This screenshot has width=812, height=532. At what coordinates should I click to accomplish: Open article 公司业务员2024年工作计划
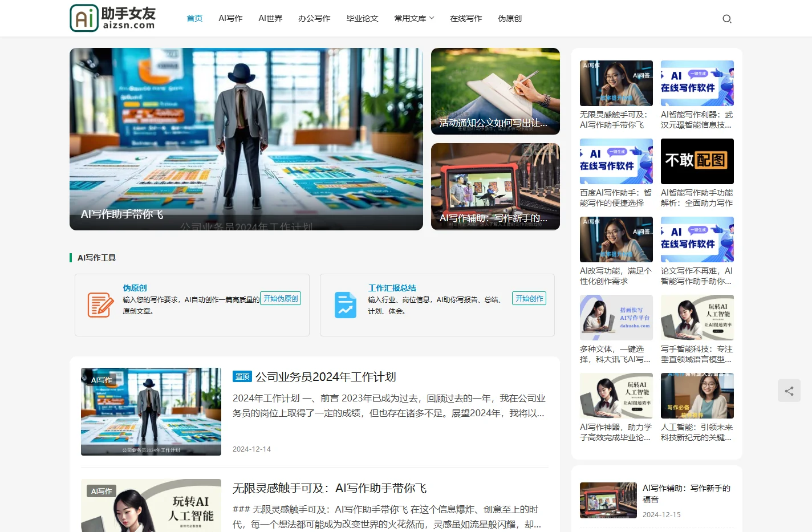[x=326, y=377]
